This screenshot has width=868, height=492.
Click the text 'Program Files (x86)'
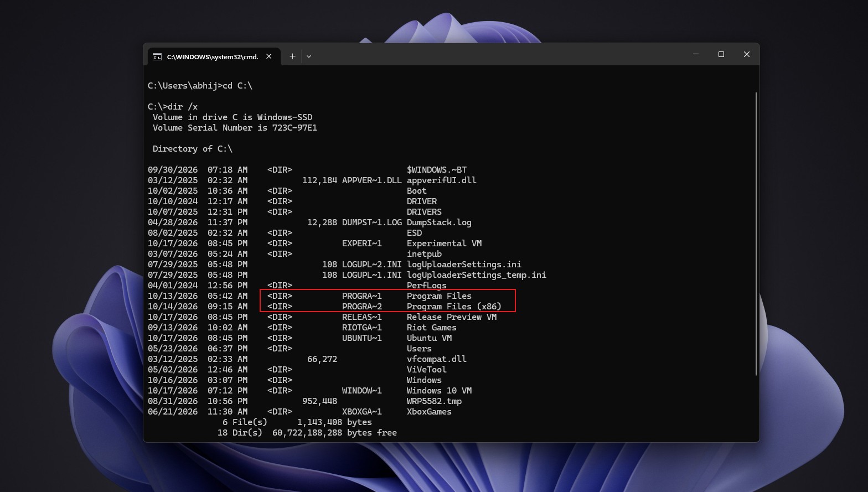click(x=454, y=307)
